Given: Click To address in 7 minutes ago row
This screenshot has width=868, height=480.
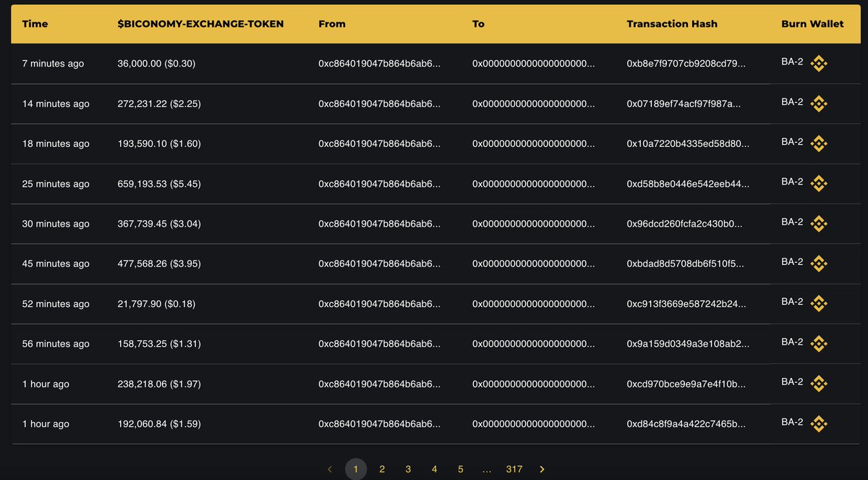Looking at the screenshot, I should coord(534,64).
